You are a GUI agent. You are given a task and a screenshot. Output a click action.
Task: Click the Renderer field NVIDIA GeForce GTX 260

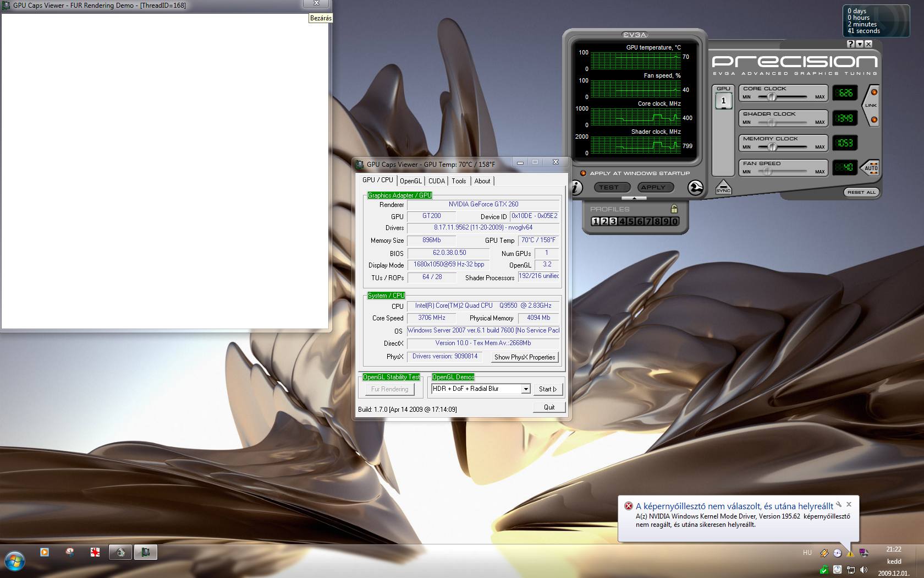point(483,204)
